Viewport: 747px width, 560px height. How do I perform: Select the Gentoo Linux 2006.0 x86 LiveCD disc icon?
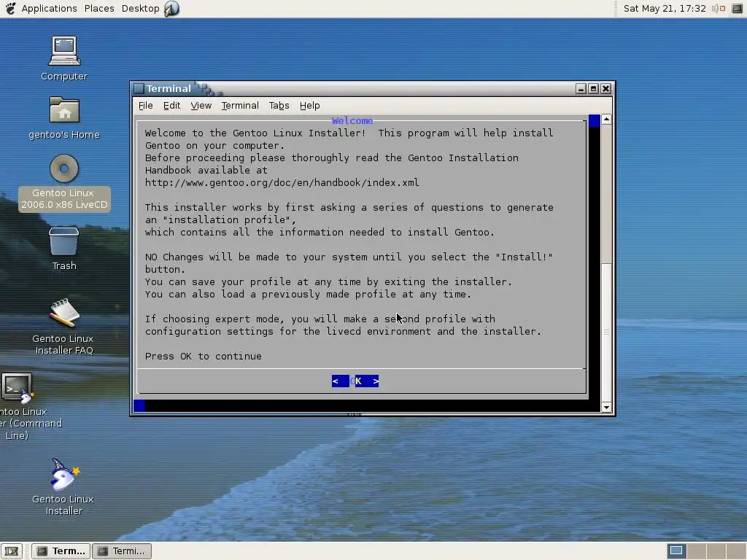point(64,168)
